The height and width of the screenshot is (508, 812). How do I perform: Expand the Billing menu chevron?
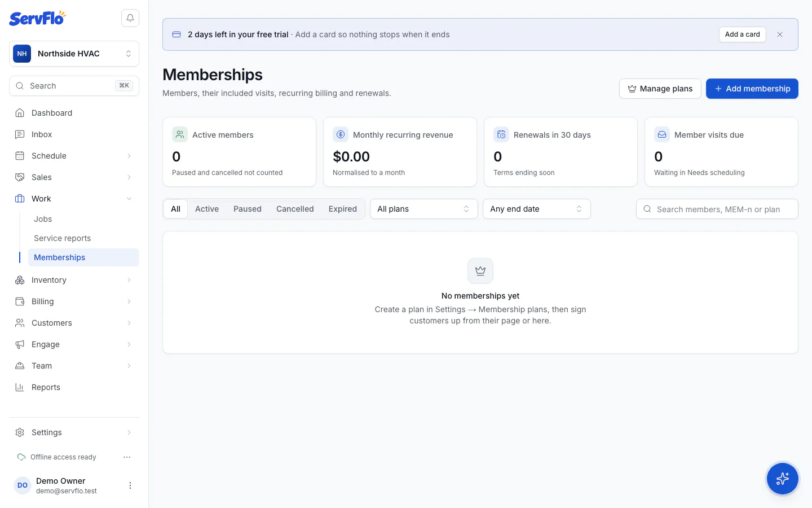pos(129,301)
